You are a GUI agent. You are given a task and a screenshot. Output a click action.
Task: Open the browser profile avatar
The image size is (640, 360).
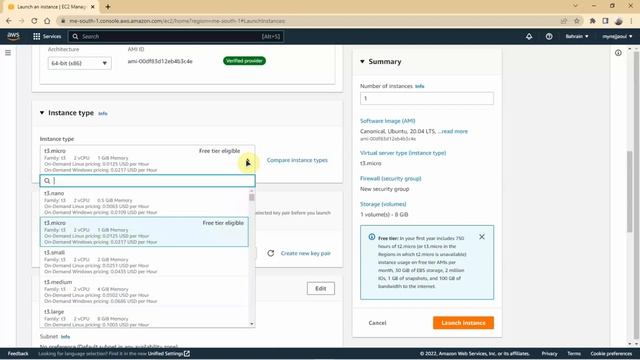tap(619, 21)
